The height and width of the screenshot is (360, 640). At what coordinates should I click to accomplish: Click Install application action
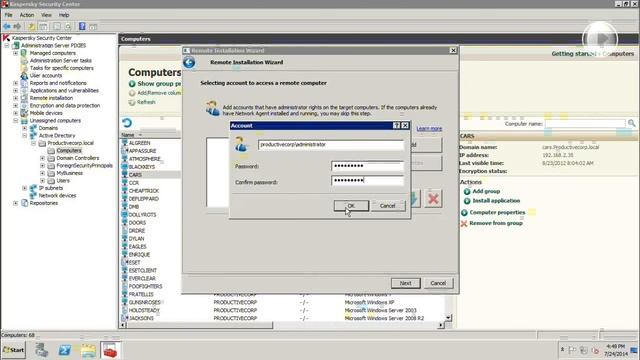(x=496, y=200)
